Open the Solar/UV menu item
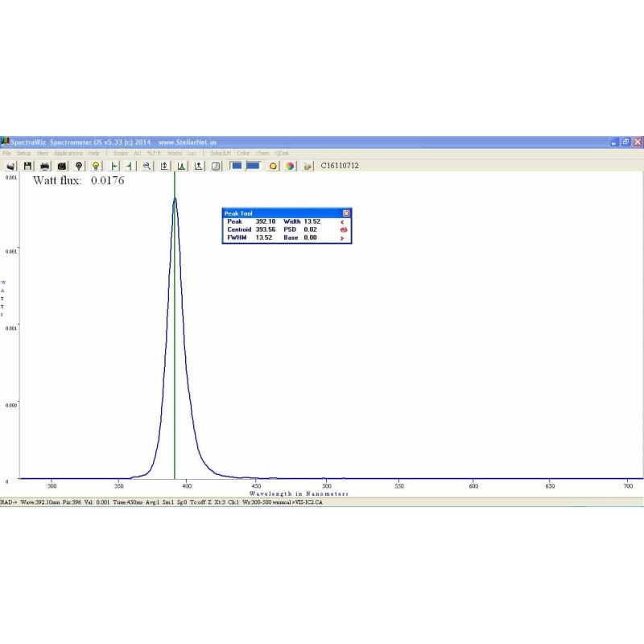This screenshot has height=644, width=644. [x=221, y=153]
